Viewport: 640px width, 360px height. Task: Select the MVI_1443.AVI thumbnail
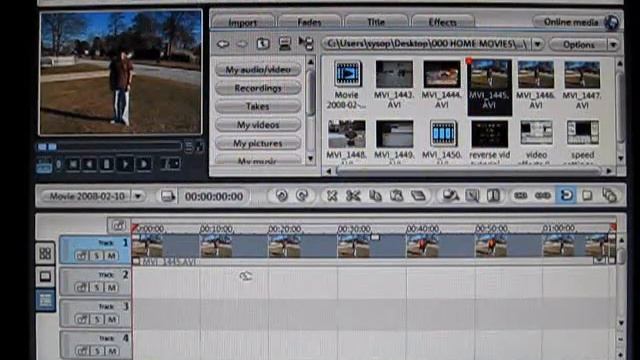[394, 85]
